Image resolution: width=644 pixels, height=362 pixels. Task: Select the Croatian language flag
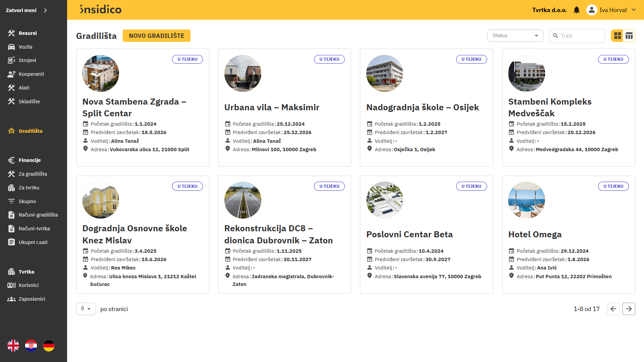click(31, 346)
